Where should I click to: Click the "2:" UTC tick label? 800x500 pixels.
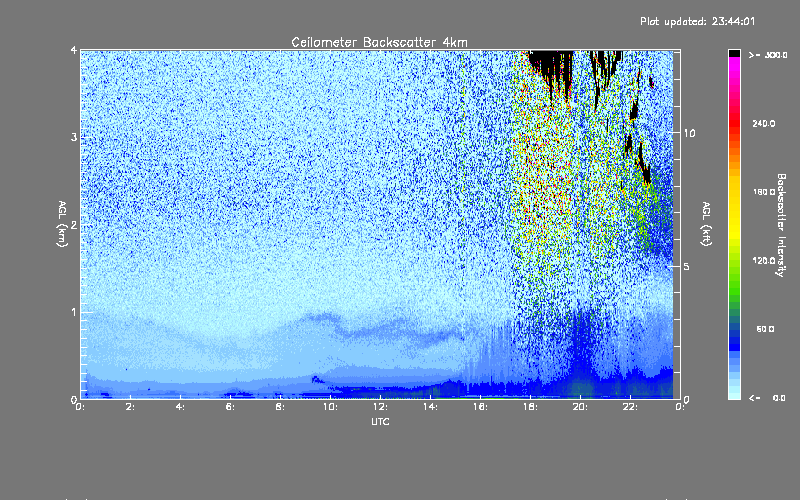pos(130,407)
